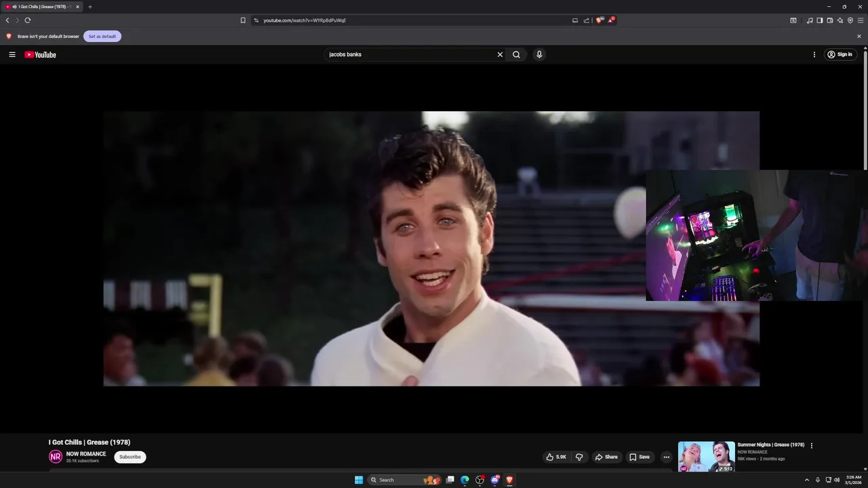
Task: Open the NOW ROMANCE channel name link
Action: (86, 454)
